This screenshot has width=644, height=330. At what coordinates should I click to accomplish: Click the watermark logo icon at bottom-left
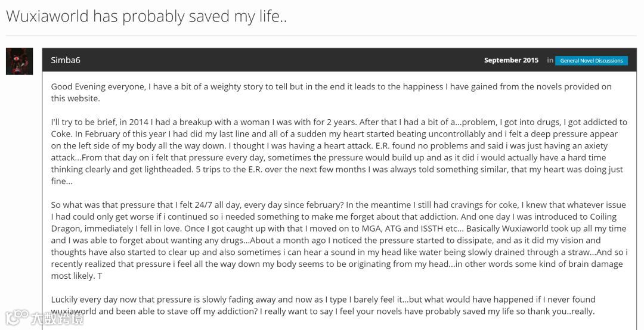click(17, 317)
